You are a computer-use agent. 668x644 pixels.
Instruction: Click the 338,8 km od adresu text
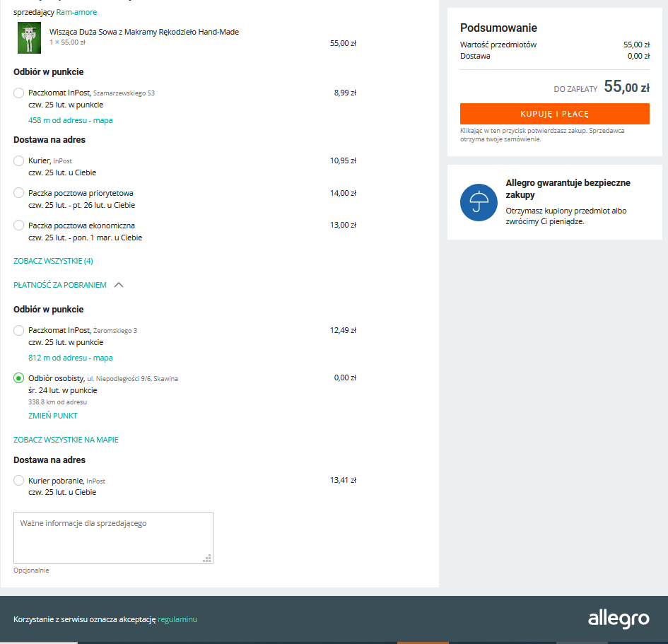(x=57, y=402)
